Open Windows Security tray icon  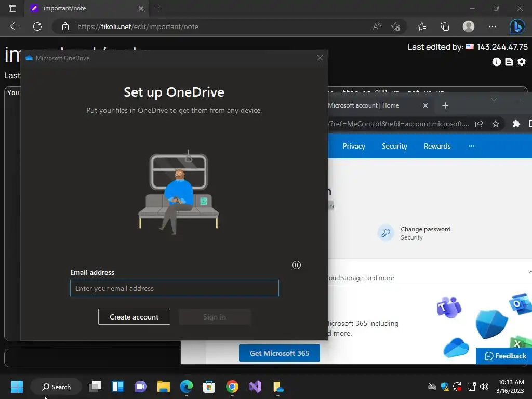445,387
